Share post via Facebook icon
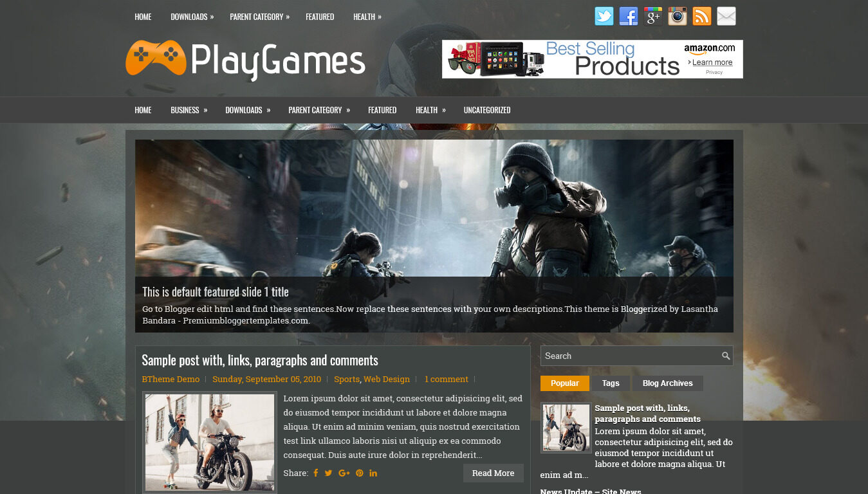868x494 pixels. coord(316,473)
